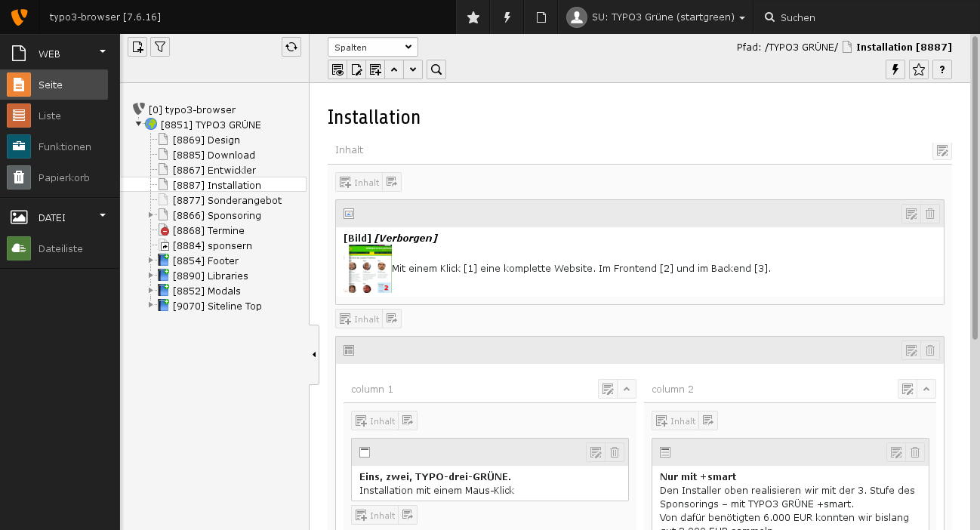This screenshot has width=980, height=530.
Task: Create a new page in the page tree
Action: coord(137,47)
